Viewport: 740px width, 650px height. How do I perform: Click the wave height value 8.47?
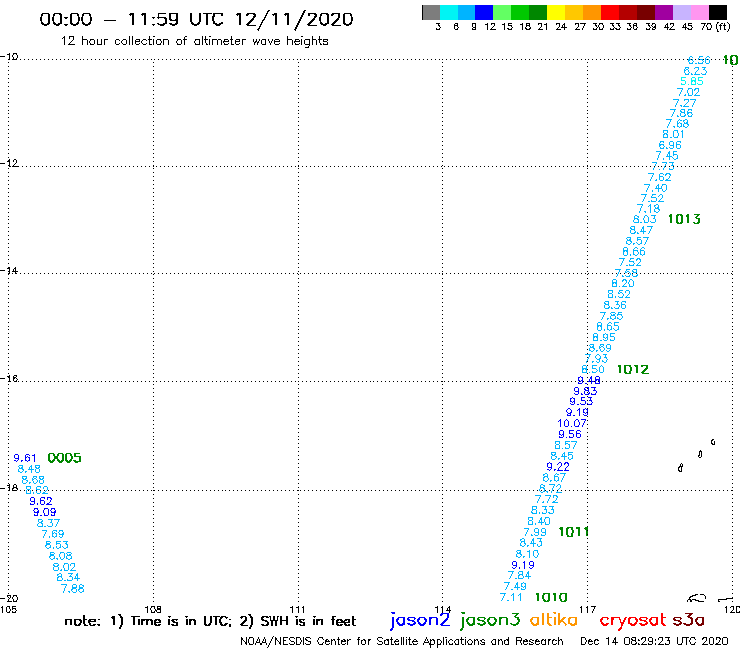click(641, 230)
